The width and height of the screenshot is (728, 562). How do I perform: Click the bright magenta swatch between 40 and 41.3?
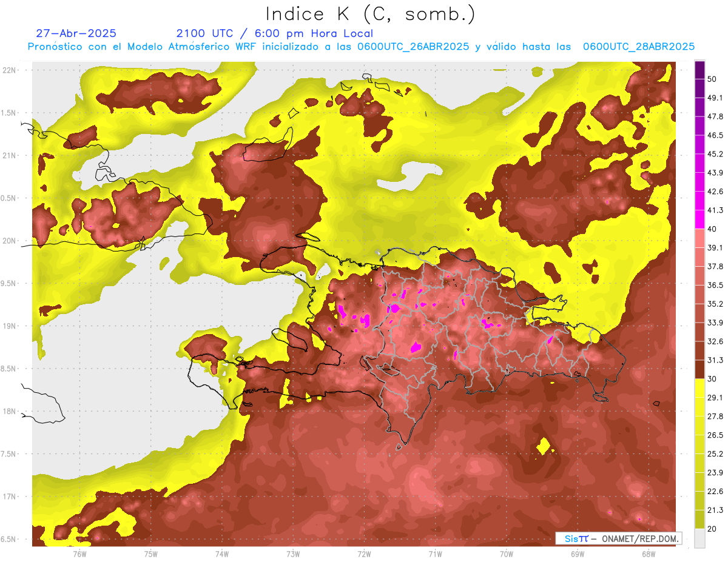[699, 219]
